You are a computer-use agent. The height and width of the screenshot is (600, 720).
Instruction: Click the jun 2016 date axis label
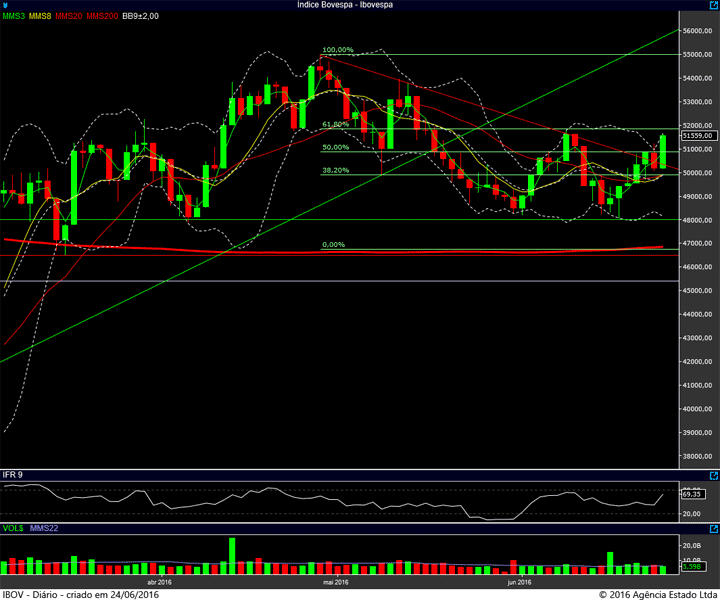[x=519, y=582]
